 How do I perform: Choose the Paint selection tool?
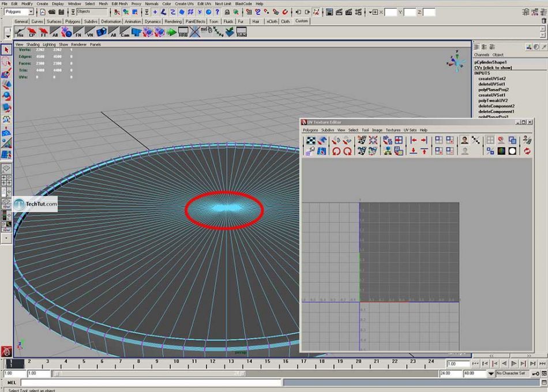[x=6, y=73]
